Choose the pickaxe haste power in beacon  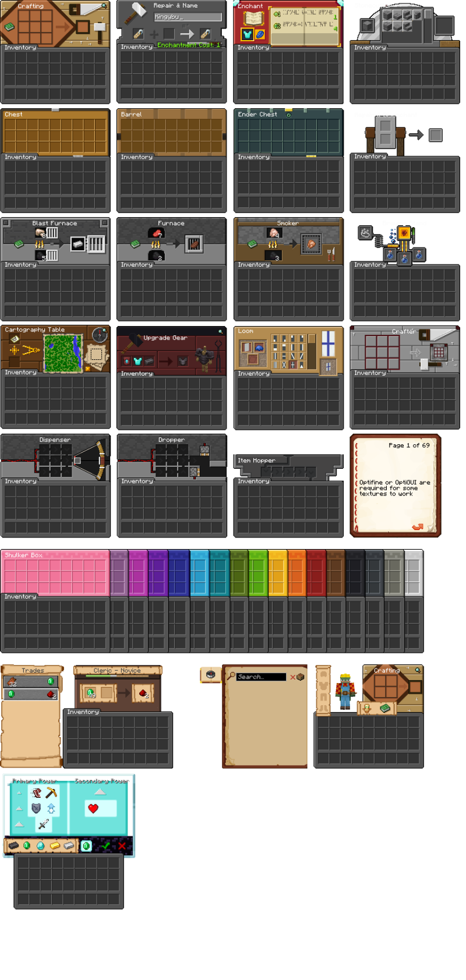coord(51,793)
